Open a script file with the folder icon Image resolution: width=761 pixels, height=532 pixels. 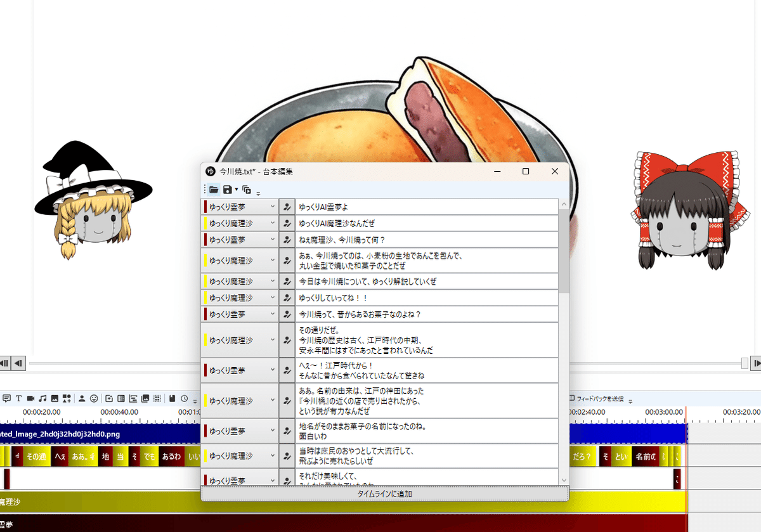click(x=214, y=189)
